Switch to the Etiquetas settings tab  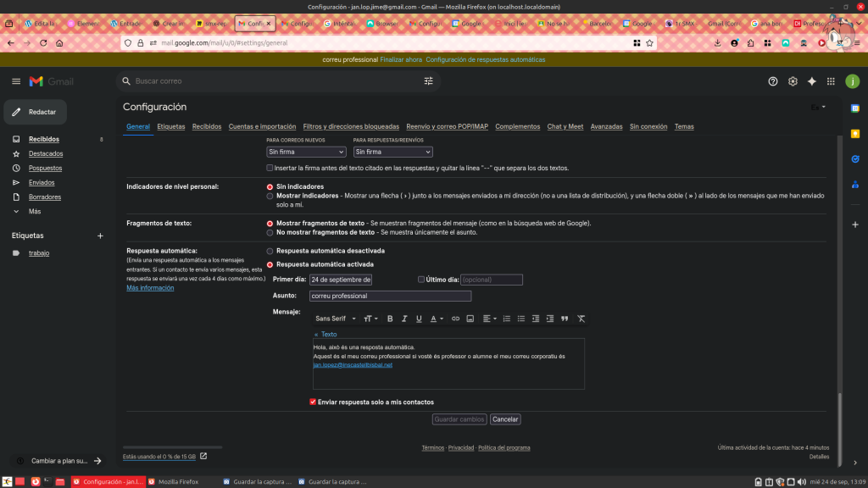pos(171,126)
